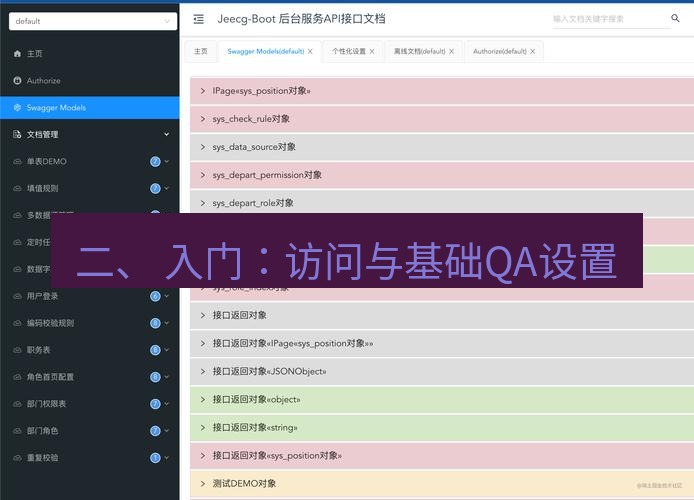Expand the 接口返回对象«object» model
Viewport: 694px width, 500px height.
point(442,400)
